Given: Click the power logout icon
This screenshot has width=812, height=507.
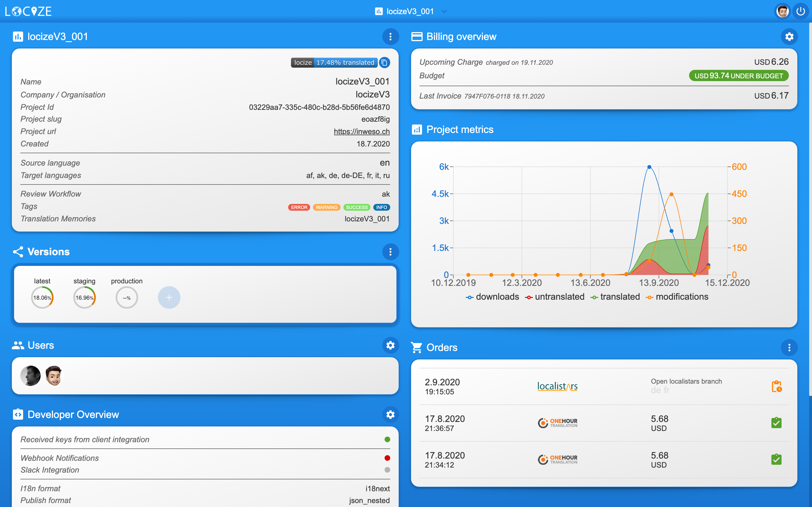Looking at the screenshot, I should pos(801,11).
